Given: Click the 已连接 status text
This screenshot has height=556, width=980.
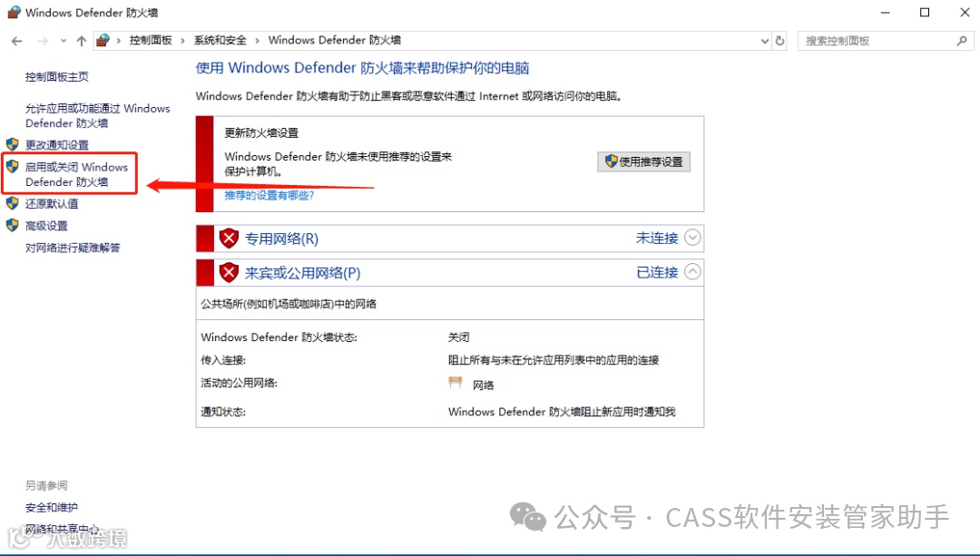Looking at the screenshot, I should click(x=657, y=272).
